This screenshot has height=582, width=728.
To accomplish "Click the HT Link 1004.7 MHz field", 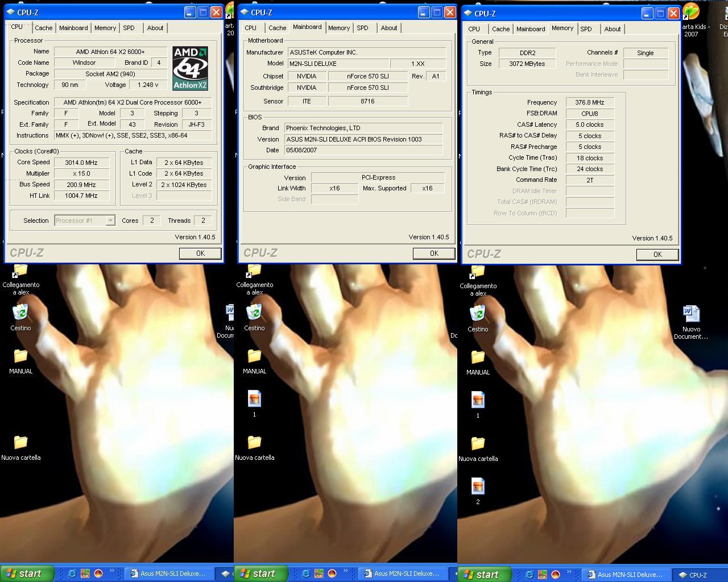I will [81, 196].
